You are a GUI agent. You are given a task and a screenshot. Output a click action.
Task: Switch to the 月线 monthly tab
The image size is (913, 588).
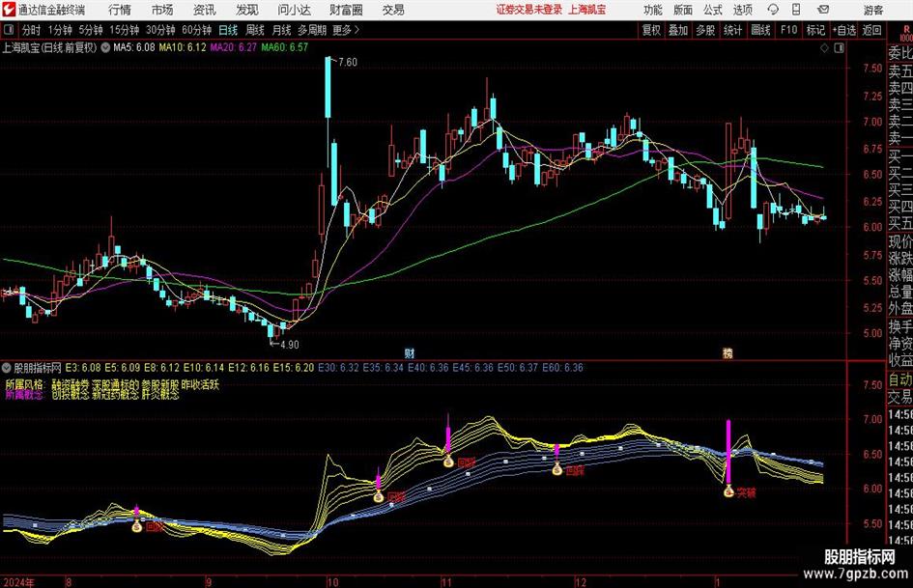point(281,30)
